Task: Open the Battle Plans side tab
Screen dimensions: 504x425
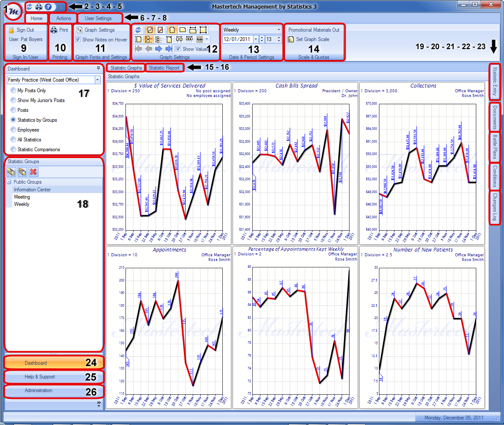Action: (495, 147)
